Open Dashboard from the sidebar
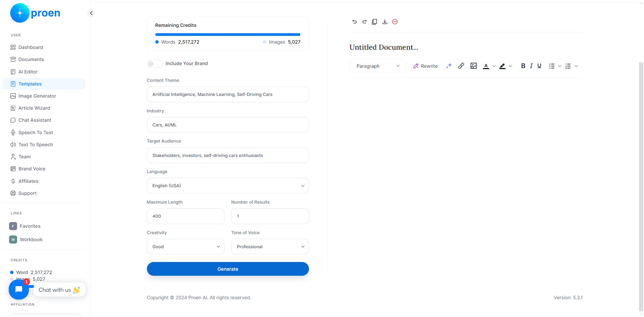Viewport: 644px width, 317px height. click(44, 47)
